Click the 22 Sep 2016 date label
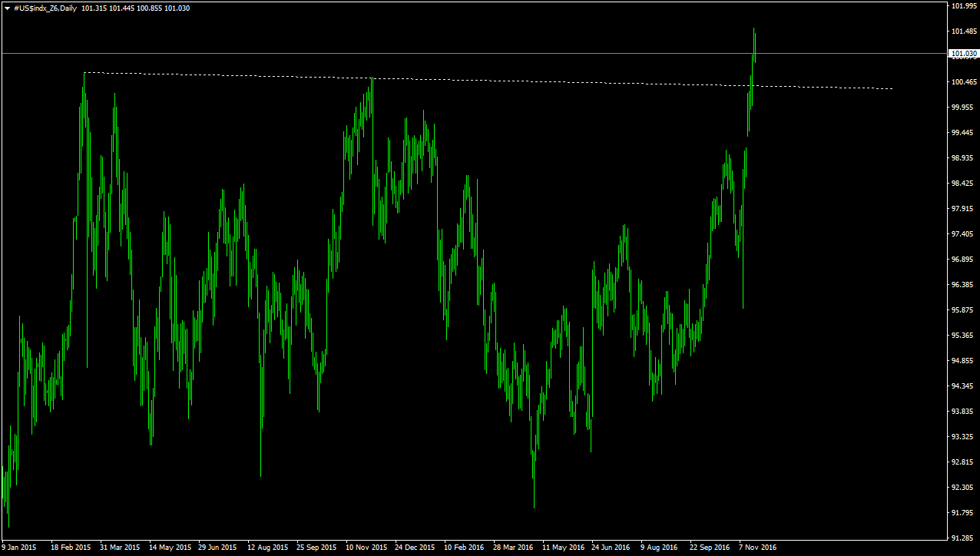Viewport: 980px width, 556px height. click(710, 548)
